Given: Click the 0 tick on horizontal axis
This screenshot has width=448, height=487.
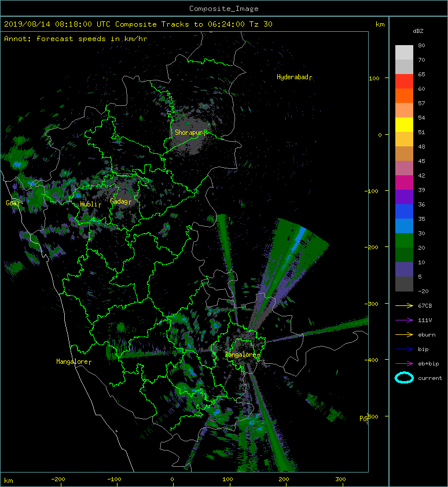Looking at the screenshot, I should (x=172, y=479).
